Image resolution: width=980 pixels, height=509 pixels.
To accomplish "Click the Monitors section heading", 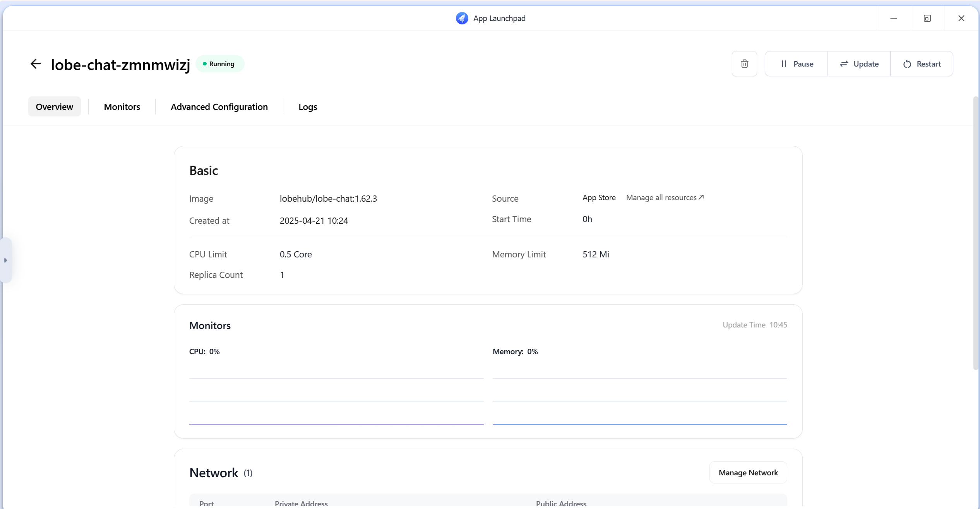I will click(x=210, y=326).
